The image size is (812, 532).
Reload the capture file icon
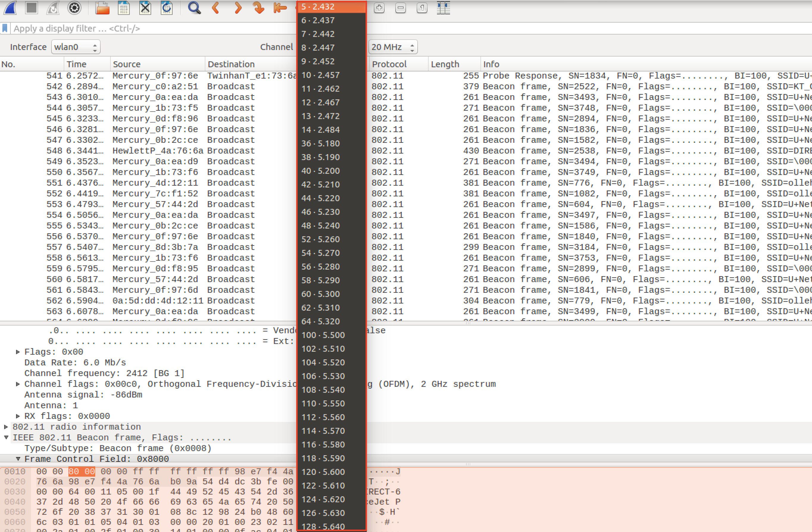(x=166, y=7)
